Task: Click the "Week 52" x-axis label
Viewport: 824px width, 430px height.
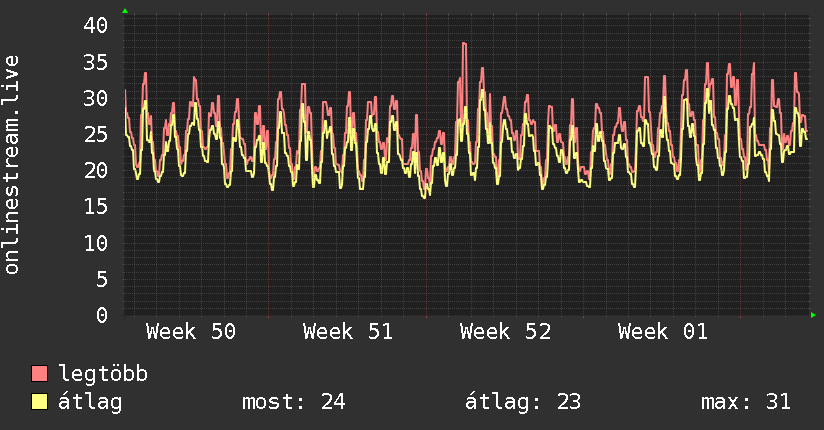Action: point(505,332)
